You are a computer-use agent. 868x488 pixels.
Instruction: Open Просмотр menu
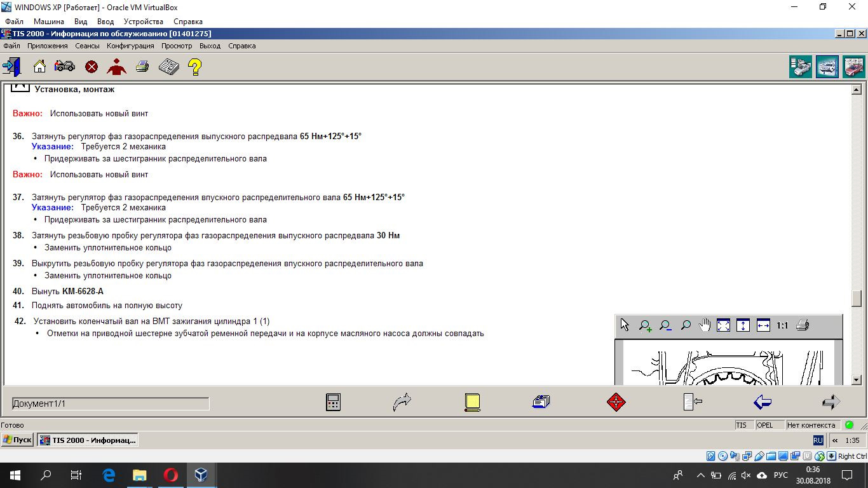click(x=177, y=46)
